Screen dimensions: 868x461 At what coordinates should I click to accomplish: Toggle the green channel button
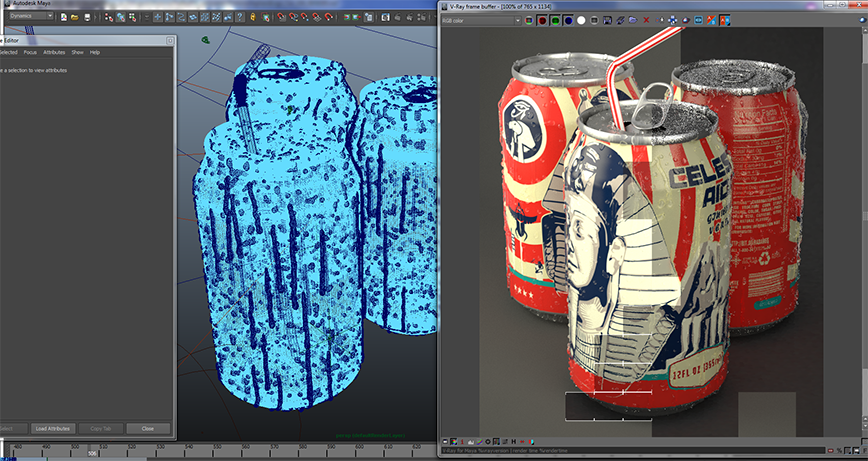pos(555,20)
